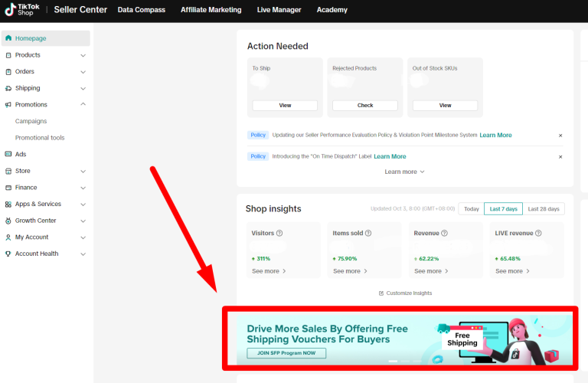Select the Last 28 days range option

tap(544, 208)
